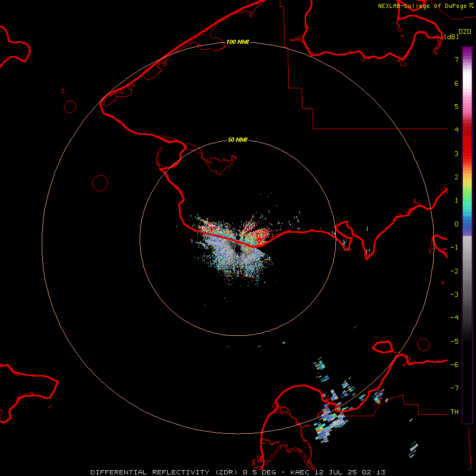Click the black radar site dot at center
Image resolution: width=476 pixels, height=476 pixels.
tap(239, 237)
